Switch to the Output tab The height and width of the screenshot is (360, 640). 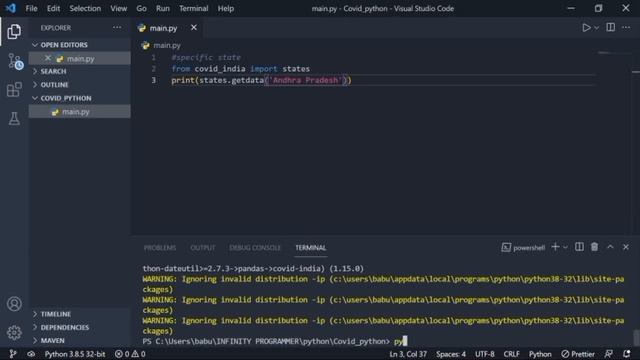[x=202, y=248]
